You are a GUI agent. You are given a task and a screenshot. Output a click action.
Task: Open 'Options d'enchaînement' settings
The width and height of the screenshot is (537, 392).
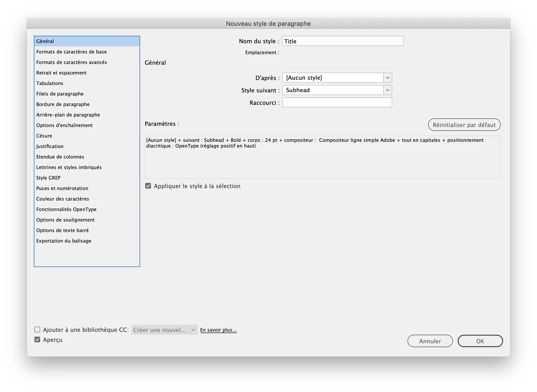coord(64,125)
